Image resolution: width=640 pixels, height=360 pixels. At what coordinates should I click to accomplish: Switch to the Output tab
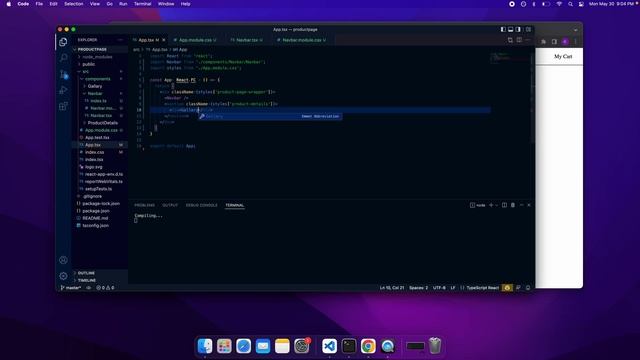tap(170, 205)
